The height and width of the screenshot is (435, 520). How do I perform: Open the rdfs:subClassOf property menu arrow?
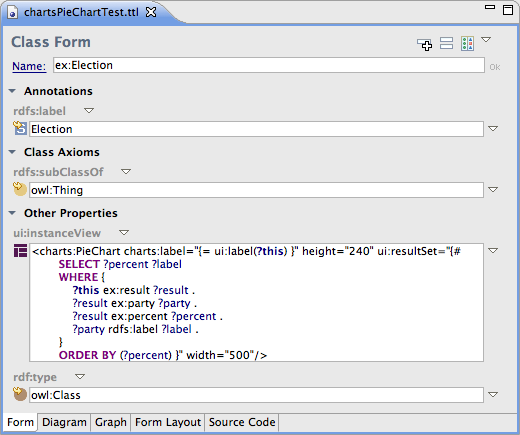126,171
